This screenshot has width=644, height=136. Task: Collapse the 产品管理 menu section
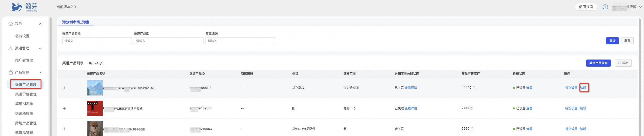(40, 73)
